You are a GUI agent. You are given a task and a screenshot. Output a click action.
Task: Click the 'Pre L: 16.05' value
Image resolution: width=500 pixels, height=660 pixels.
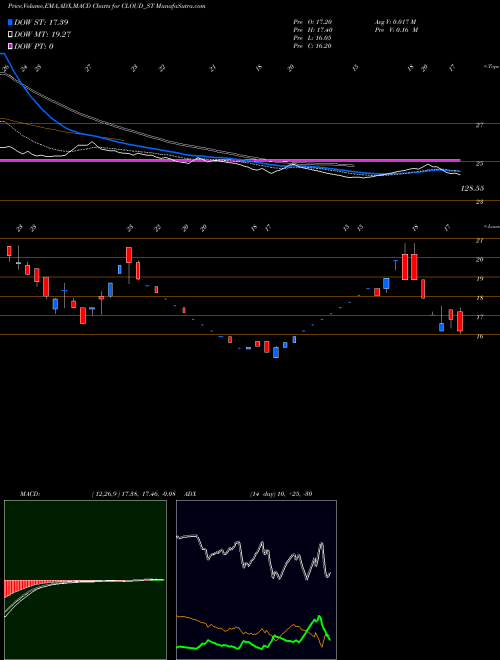click(x=312, y=38)
